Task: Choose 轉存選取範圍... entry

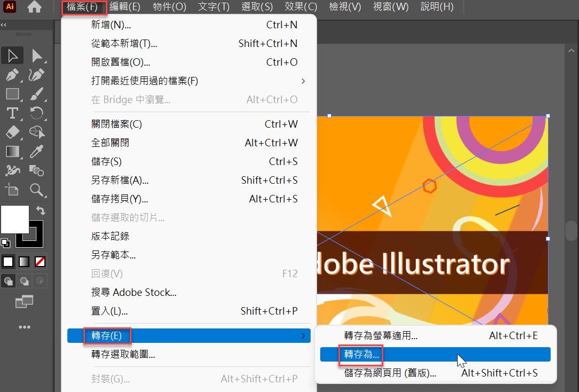Action: [189, 355]
